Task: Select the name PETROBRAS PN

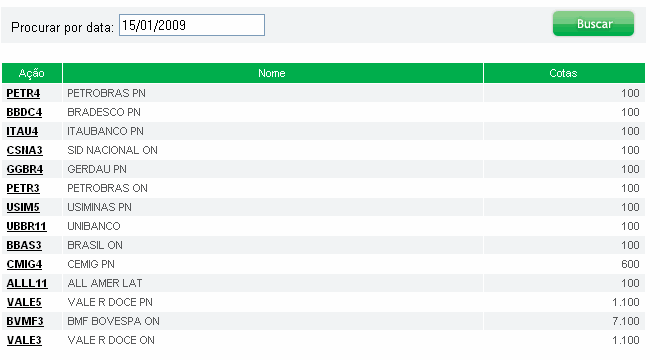Action: click(x=106, y=93)
